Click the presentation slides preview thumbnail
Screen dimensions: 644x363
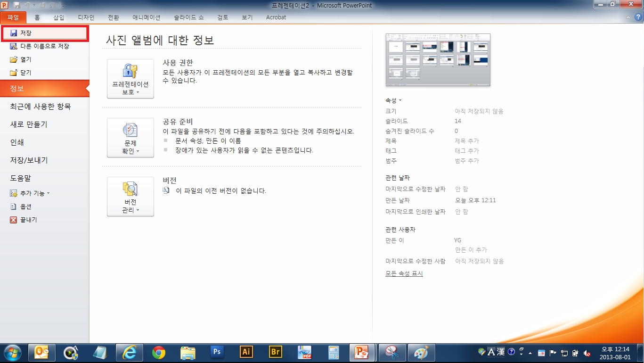[438, 60]
